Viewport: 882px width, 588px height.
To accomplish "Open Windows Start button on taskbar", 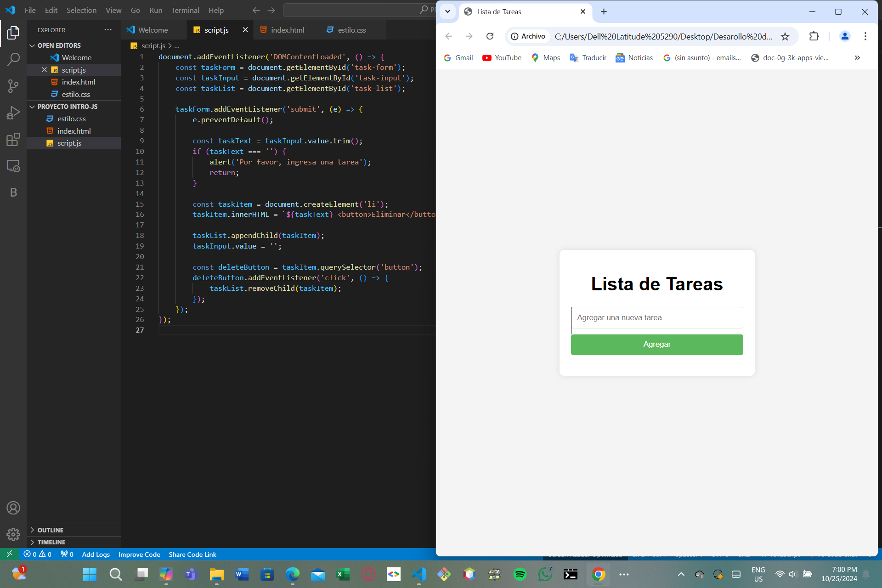I will pos(90,574).
